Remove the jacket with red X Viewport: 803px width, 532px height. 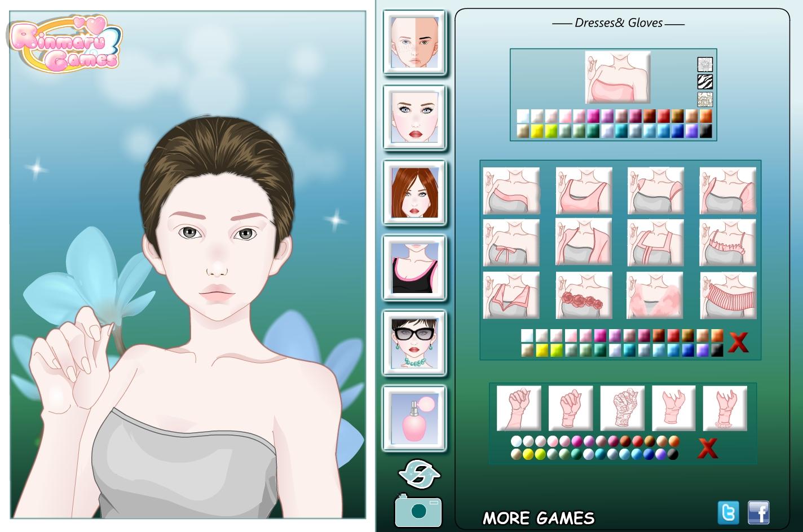coord(738,342)
